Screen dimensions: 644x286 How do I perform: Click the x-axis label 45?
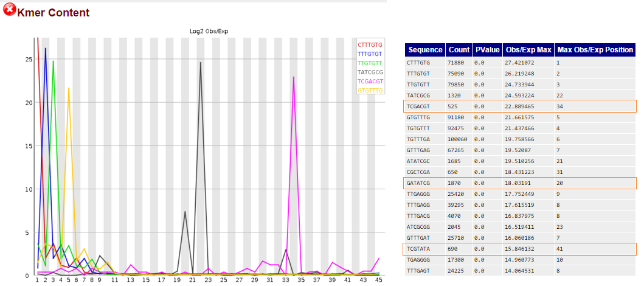tap(379, 280)
